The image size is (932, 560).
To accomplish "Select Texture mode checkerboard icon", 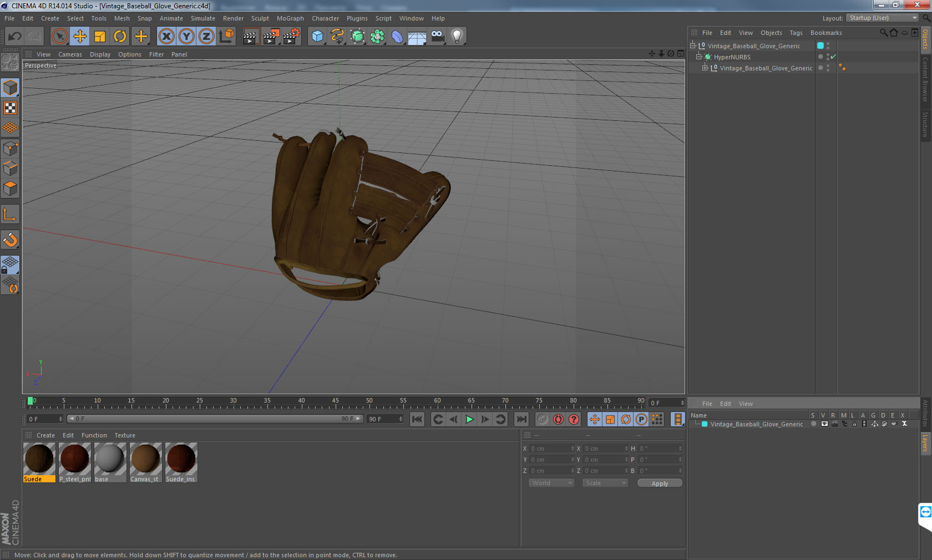I will pyautogui.click(x=11, y=108).
